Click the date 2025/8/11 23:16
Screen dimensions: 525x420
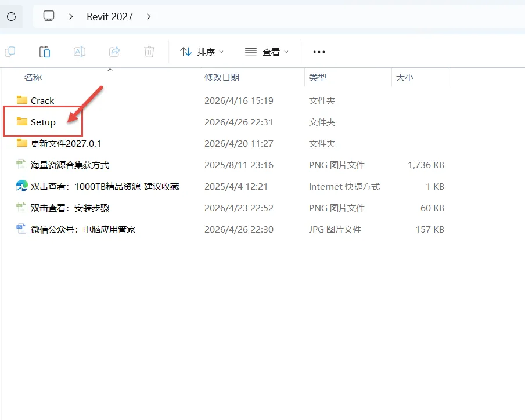[239, 165]
